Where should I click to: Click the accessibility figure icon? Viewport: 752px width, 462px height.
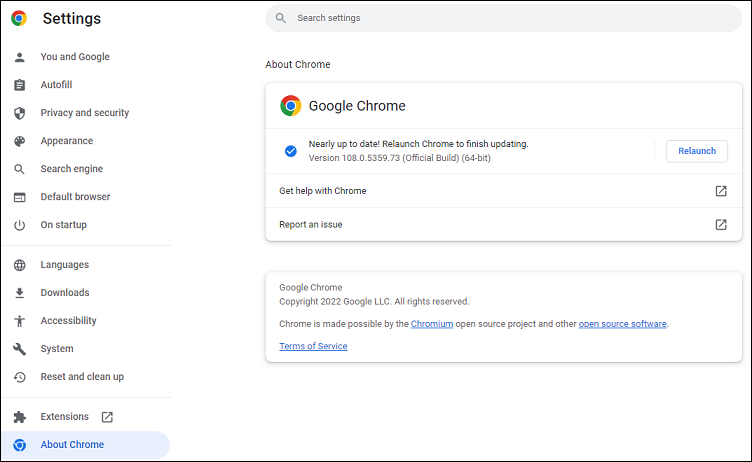click(19, 321)
